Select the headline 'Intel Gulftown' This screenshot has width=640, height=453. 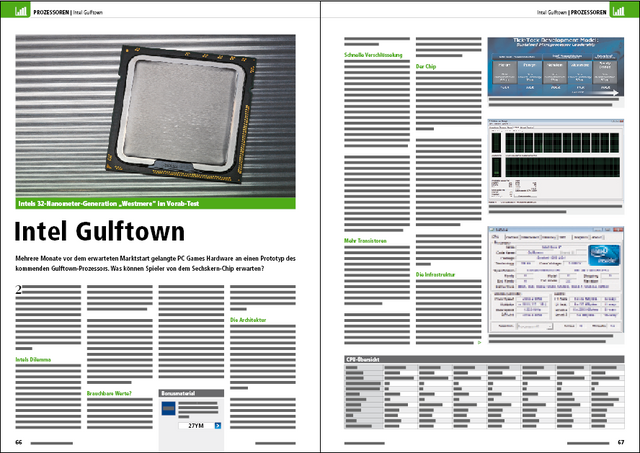point(100,231)
